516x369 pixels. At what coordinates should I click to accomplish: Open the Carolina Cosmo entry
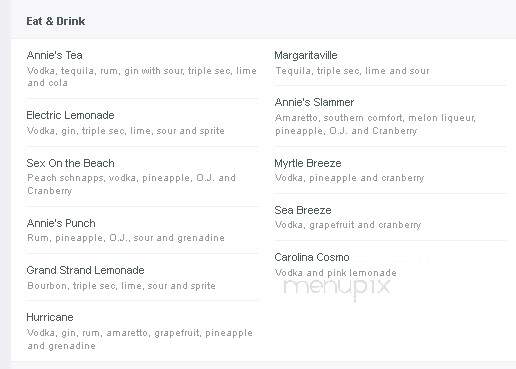pos(312,257)
